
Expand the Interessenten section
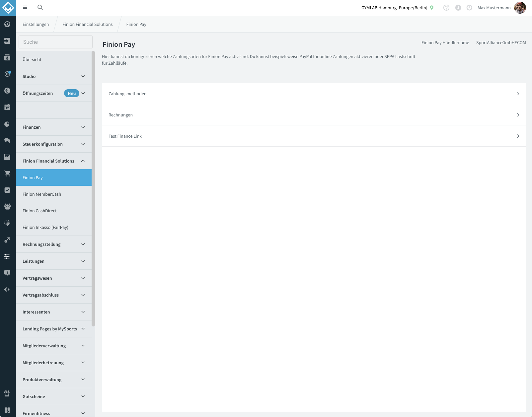click(54, 312)
